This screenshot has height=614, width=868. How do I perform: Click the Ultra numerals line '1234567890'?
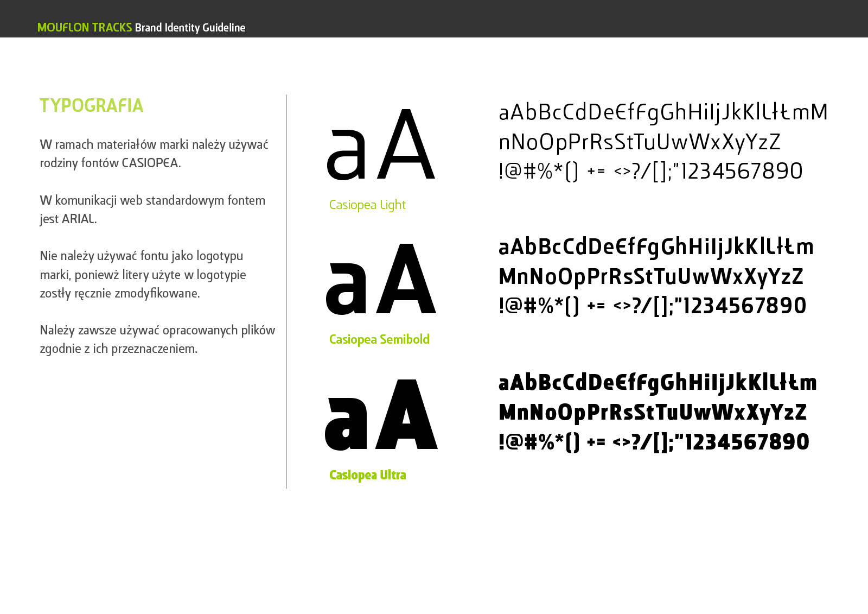click(654, 442)
